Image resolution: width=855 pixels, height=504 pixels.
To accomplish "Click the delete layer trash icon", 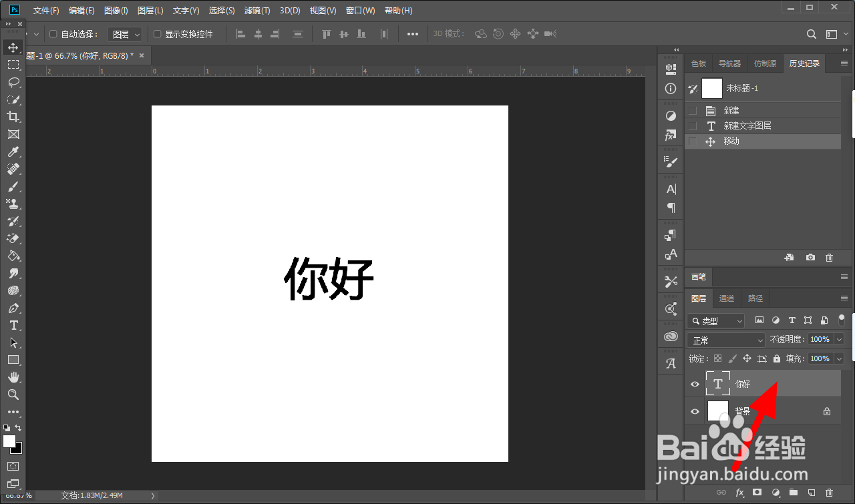I will tap(830, 493).
